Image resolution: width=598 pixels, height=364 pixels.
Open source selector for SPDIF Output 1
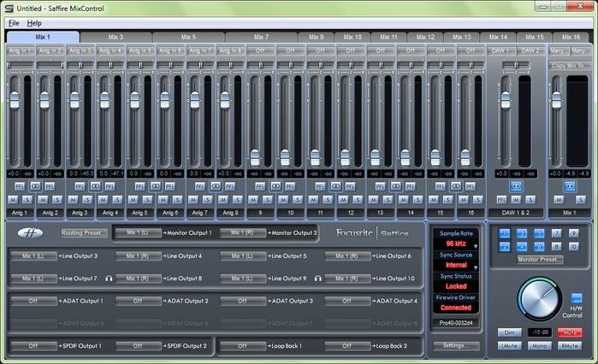click(33, 346)
